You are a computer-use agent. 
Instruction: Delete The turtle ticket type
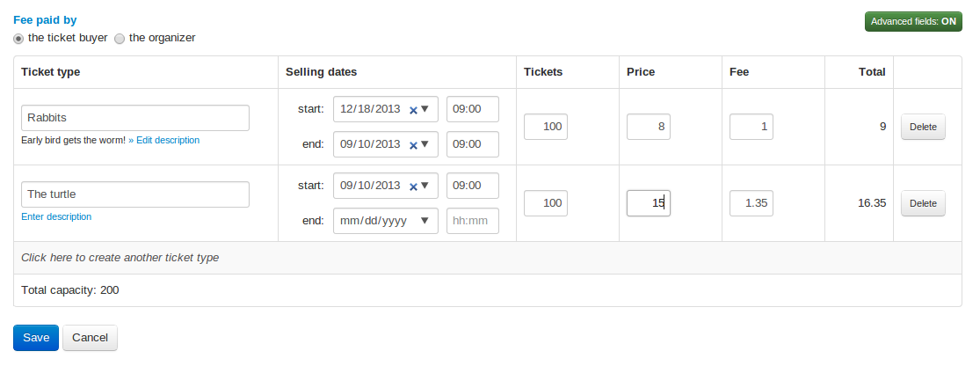(x=923, y=203)
